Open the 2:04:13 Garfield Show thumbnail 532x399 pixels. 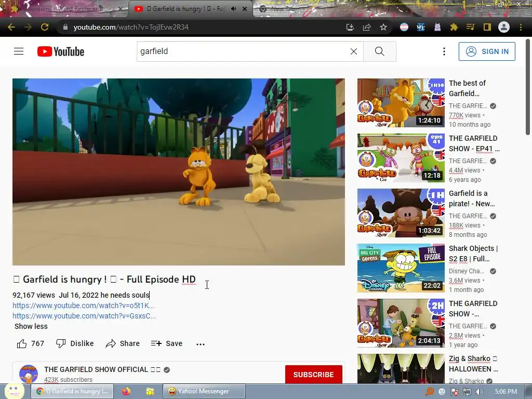[x=401, y=323]
